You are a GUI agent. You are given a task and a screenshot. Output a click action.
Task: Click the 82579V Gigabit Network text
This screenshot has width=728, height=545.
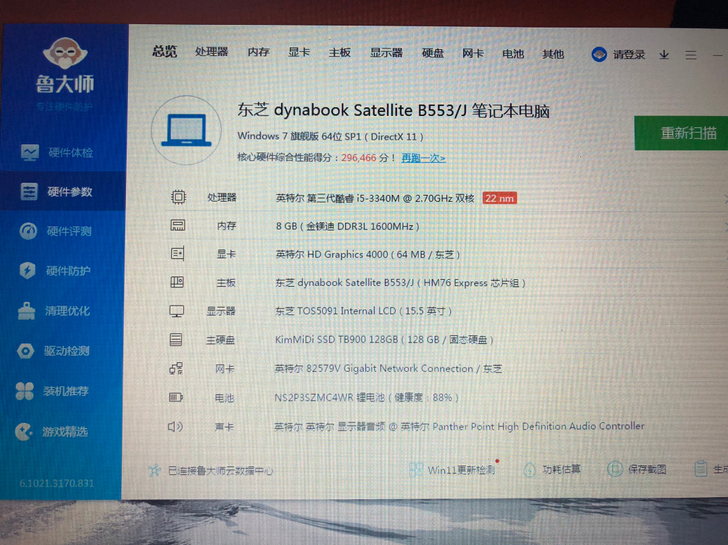click(x=388, y=369)
